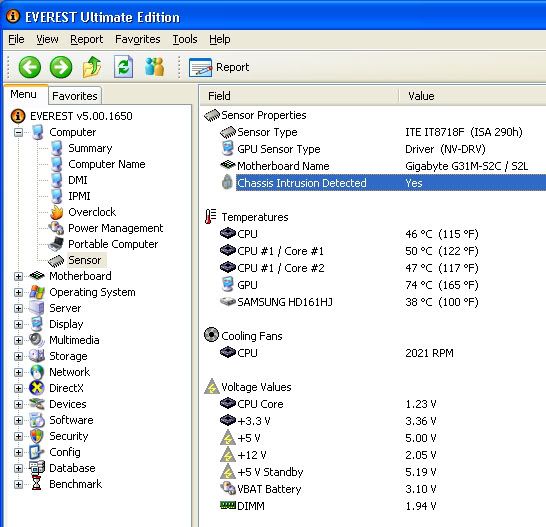The height and width of the screenshot is (527, 546).
Task: Refresh the page with the refresh icon
Action: 124,67
